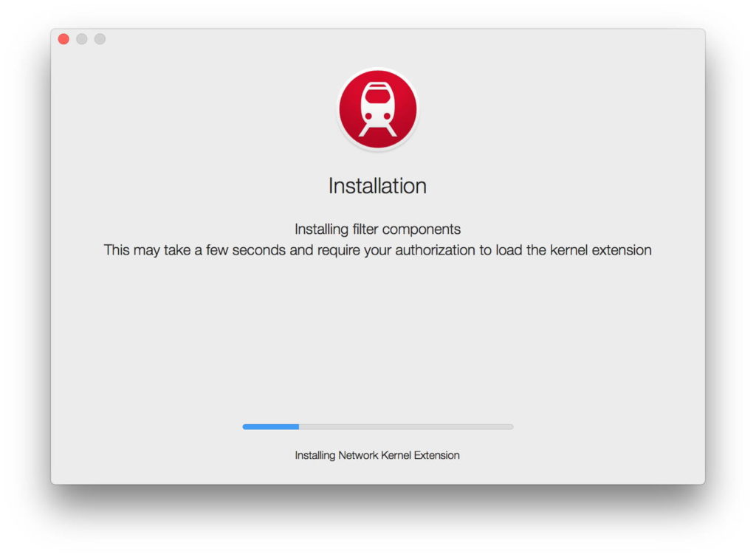
Task: Click the kernel extension authorization message
Action: pos(377,250)
